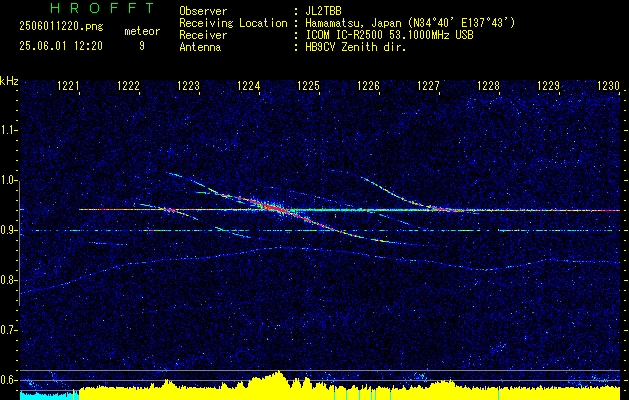This screenshot has width=629, height=400.
Task: Click the tallest yellow signal-level peak
Action: point(277,381)
